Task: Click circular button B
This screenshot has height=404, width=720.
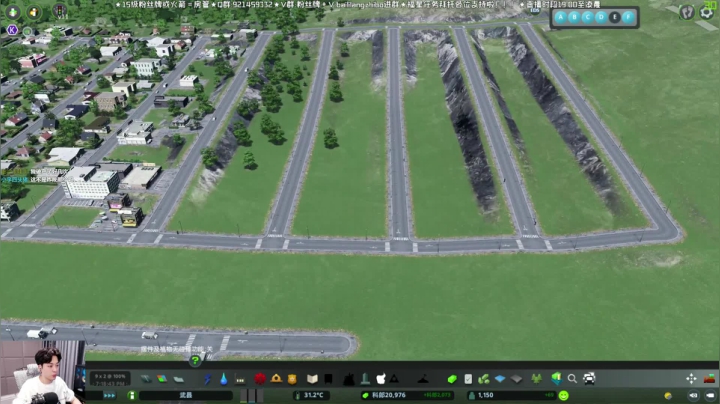Action: [574, 17]
